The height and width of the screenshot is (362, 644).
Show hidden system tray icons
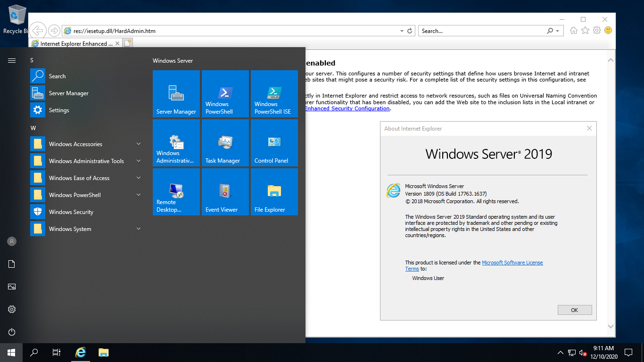(560, 353)
